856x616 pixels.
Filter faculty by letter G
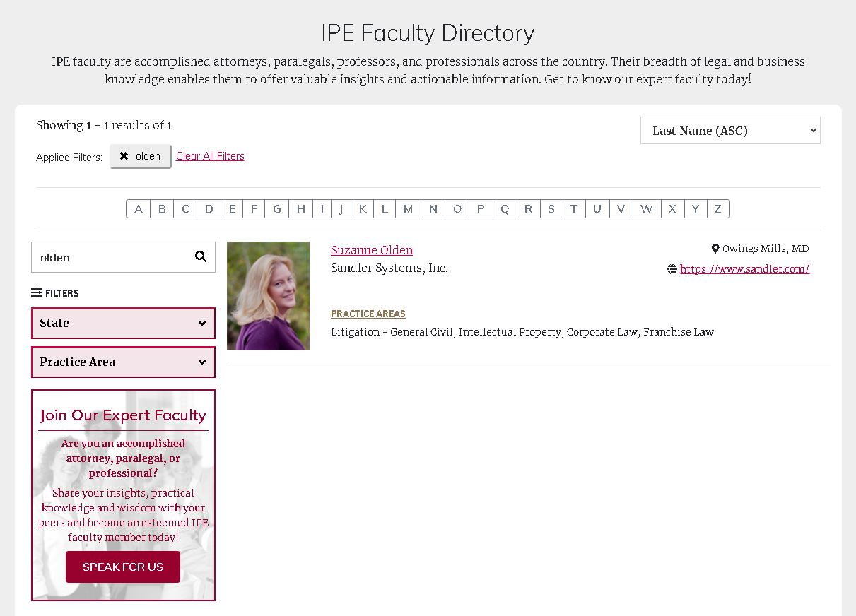point(277,209)
